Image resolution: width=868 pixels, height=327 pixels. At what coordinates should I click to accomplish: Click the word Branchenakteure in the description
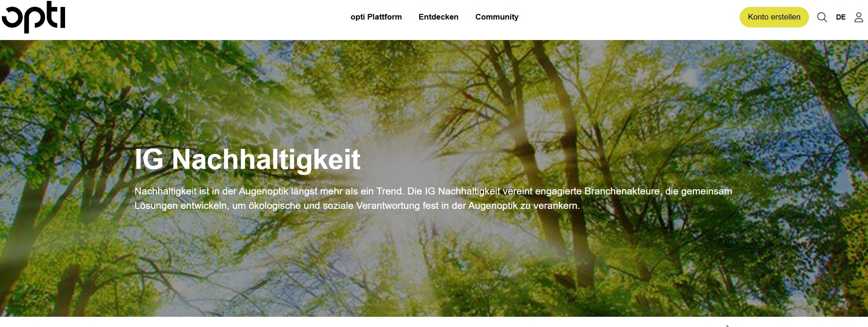pyautogui.click(x=622, y=191)
